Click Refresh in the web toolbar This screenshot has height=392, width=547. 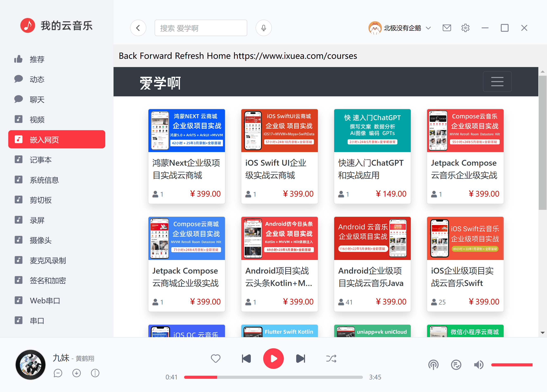click(x=189, y=56)
